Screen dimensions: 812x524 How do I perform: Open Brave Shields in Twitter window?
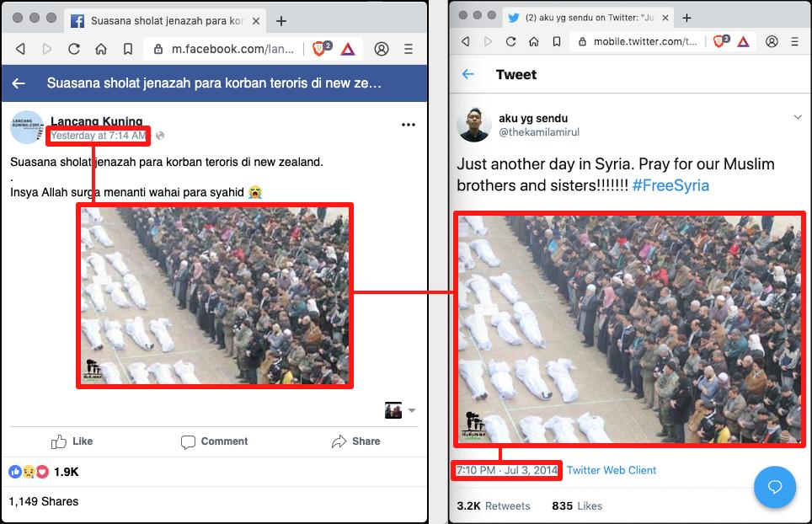point(721,41)
